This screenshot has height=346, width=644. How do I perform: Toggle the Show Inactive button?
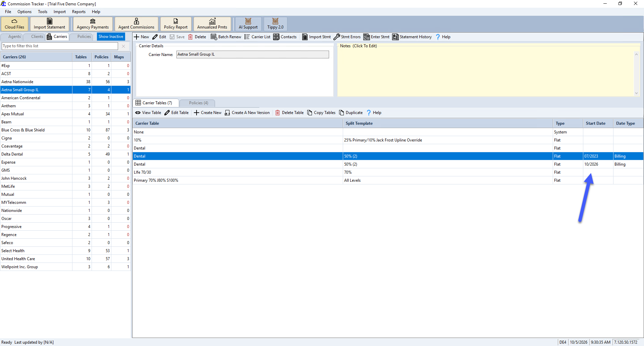tap(111, 37)
